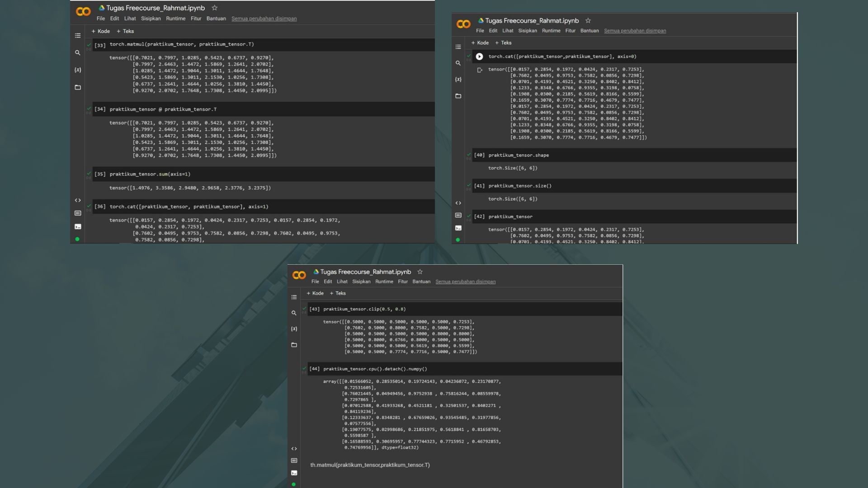The image size is (868, 488).
Task: Click th.matmul text cell in bottom notebook
Action: coord(370,465)
